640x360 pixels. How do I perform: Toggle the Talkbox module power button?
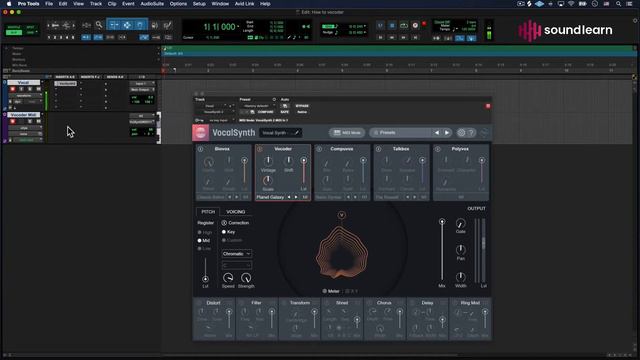pyautogui.click(x=378, y=149)
